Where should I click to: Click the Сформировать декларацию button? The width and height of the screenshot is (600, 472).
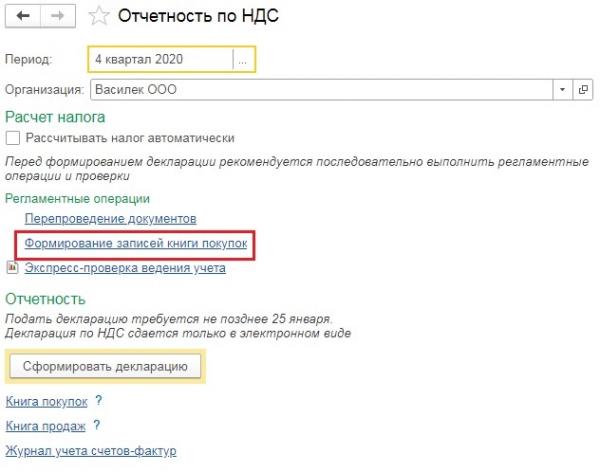[105, 366]
